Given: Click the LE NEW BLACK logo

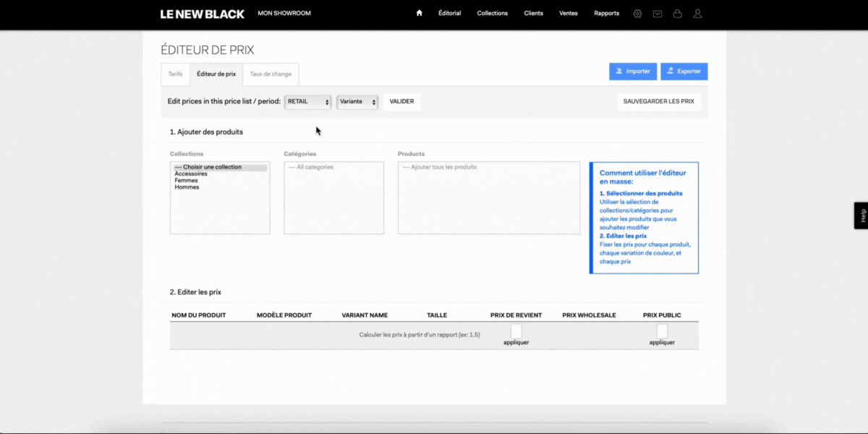Looking at the screenshot, I should pos(203,14).
